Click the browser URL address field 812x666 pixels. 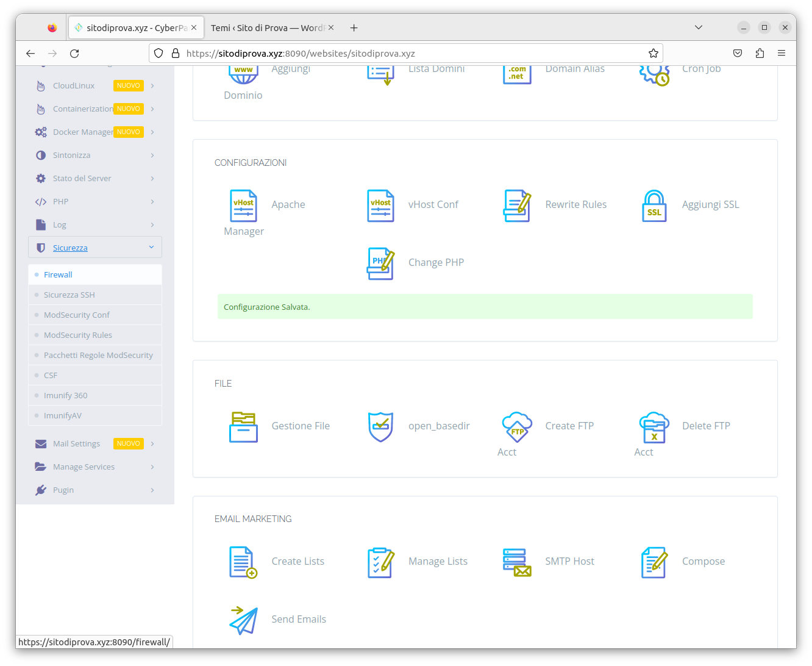[405, 53]
